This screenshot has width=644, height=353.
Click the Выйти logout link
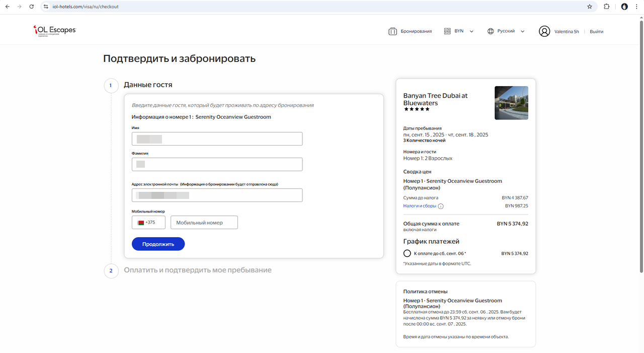coord(596,32)
